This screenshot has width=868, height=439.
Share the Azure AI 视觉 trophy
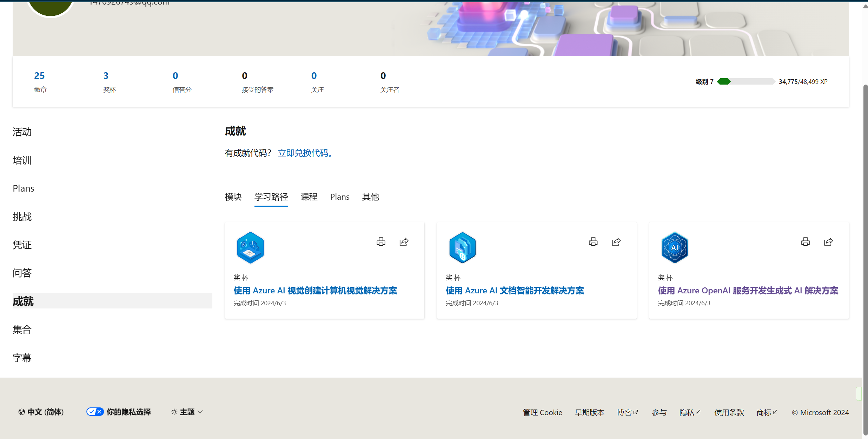pos(404,241)
